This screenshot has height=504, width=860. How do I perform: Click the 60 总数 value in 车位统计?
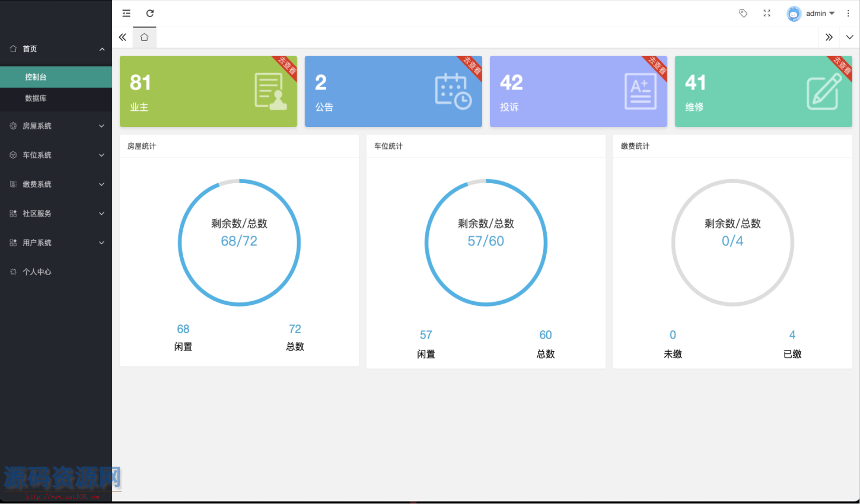pos(546,335)
